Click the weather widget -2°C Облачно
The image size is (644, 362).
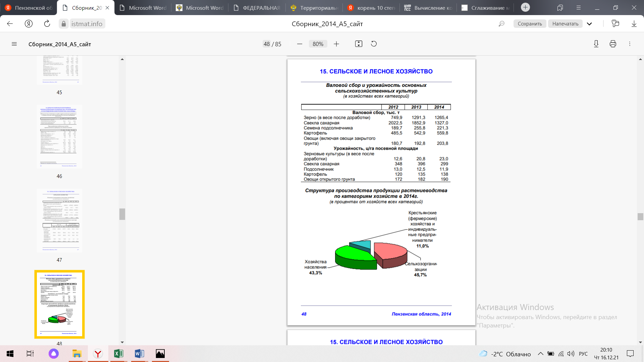pos(505,354)
